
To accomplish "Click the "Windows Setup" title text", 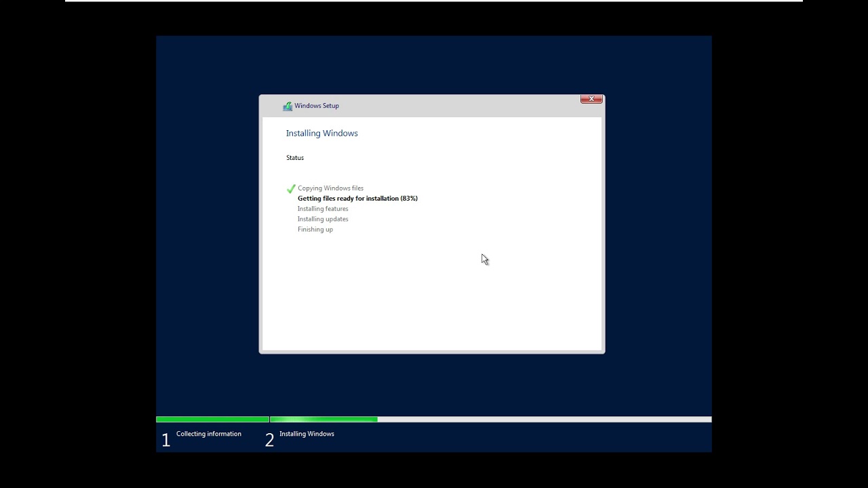I will (317, 106).
